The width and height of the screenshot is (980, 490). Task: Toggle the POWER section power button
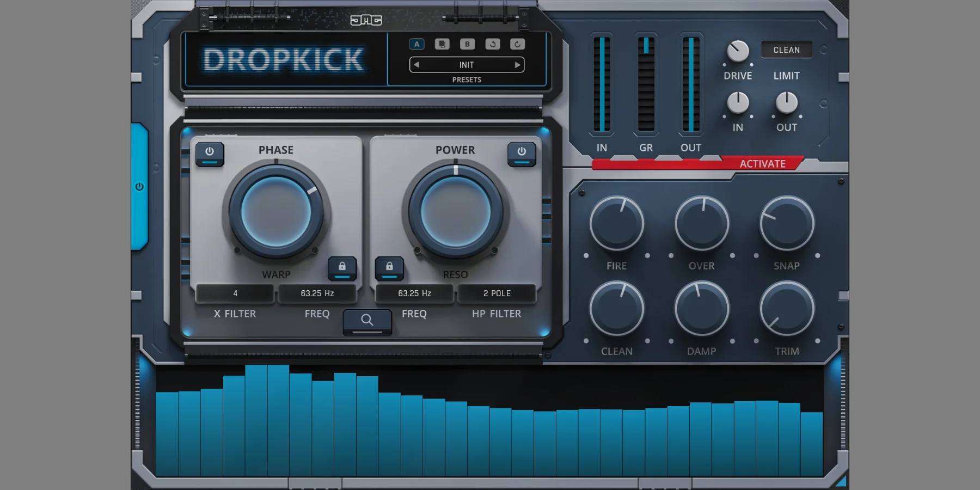(522, 153)
